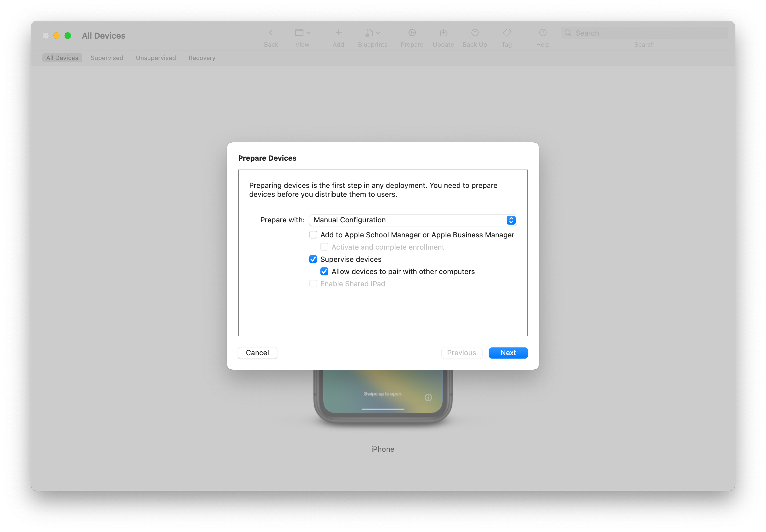This screenshot has height=532, width=766.
Task: Open the Help question mark icon
Action: coord(543,33)
